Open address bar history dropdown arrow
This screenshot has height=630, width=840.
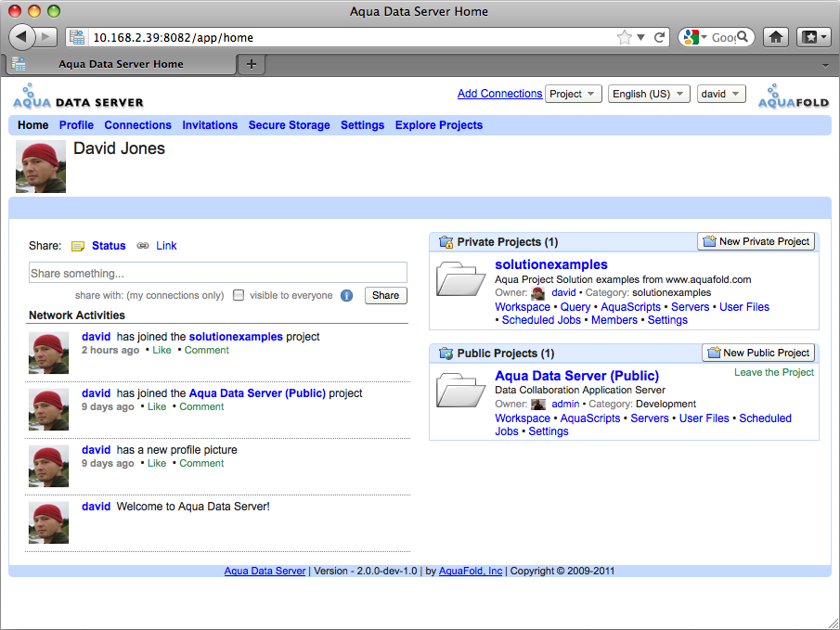click(x=640, y=37)
